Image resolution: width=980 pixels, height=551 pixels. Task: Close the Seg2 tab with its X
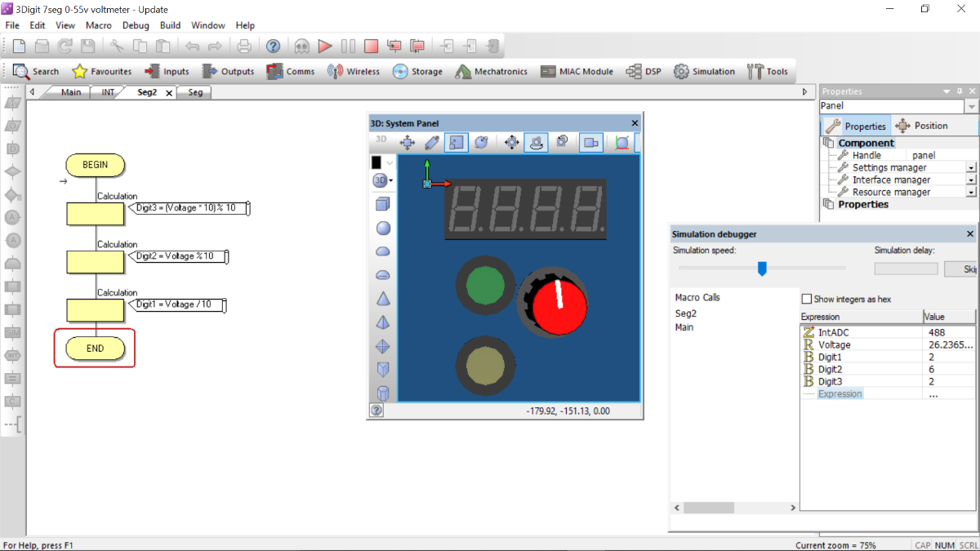coord(169,93)
